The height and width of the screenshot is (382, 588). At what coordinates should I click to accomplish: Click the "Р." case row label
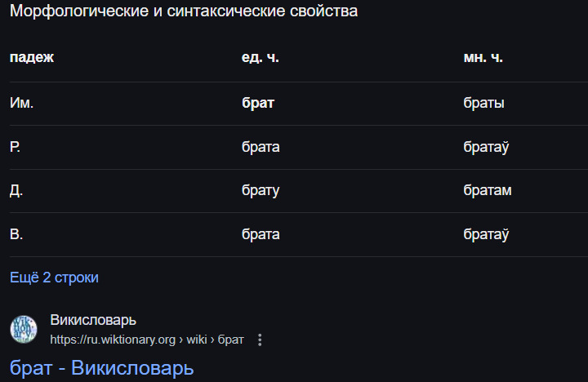[x=16, y=147]
